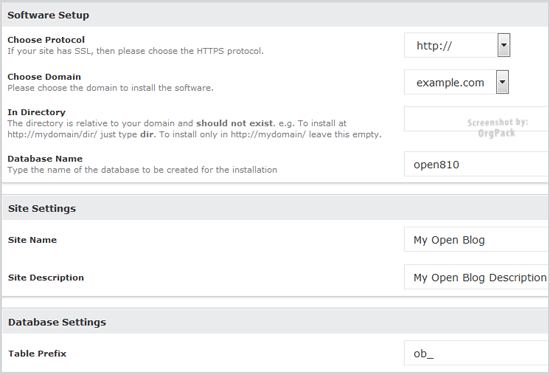Image resolution: width=550 pixels, height=375 pixels.
Task: Click the Table Prefix label
Action: coord(37,353)
